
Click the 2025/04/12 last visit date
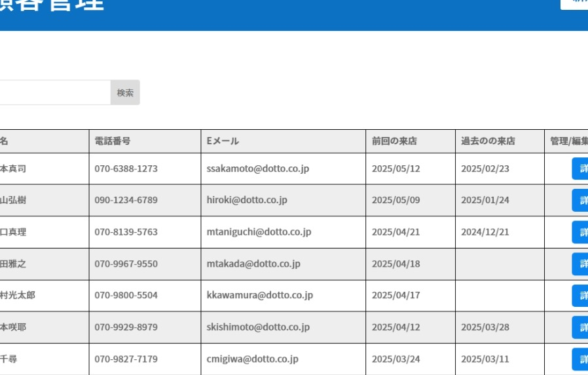(x=395, y=327)
